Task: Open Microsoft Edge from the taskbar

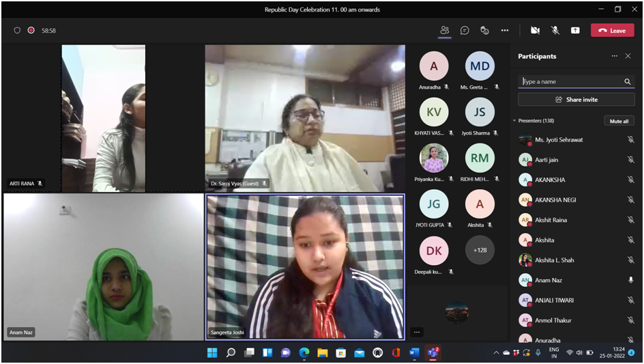Action: click(304, 352)
